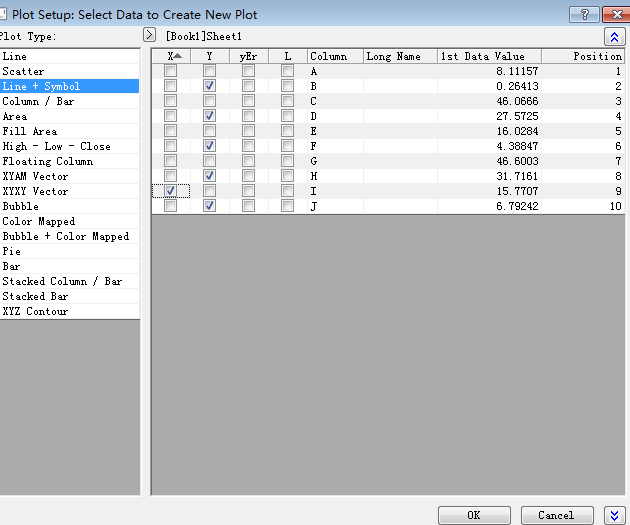Sort by the X column header
Screen dimensions: 630x525
pyautogui.click(x=171, y=56)
